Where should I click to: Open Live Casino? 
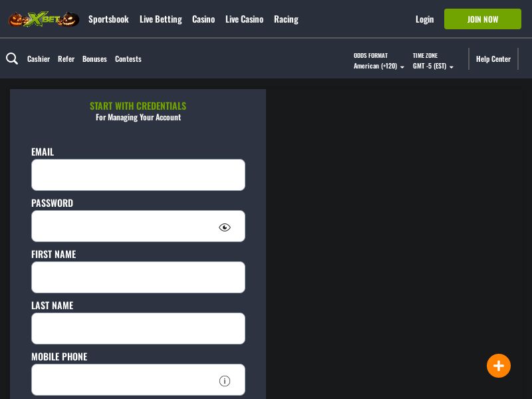coord(245,19)
